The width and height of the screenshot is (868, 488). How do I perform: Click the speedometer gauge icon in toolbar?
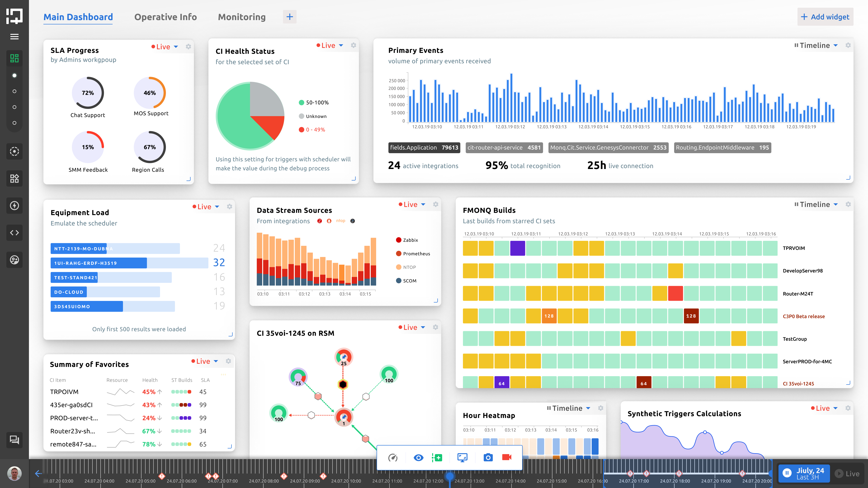click(393, 457)
